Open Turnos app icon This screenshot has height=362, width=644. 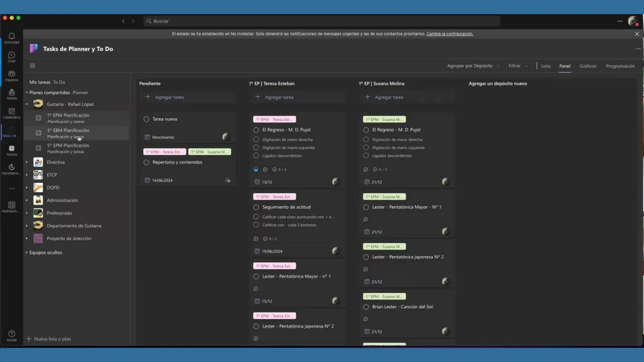click(x=12, y=148)
